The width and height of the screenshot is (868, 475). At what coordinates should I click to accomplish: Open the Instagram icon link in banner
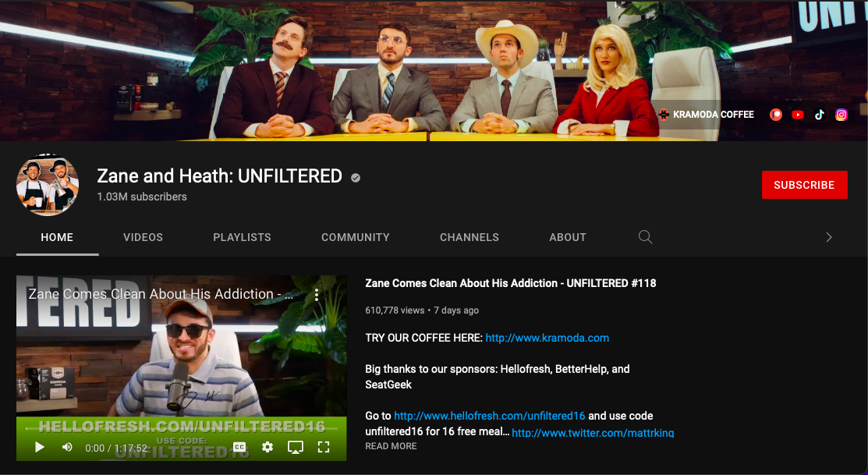click(841, 115)
